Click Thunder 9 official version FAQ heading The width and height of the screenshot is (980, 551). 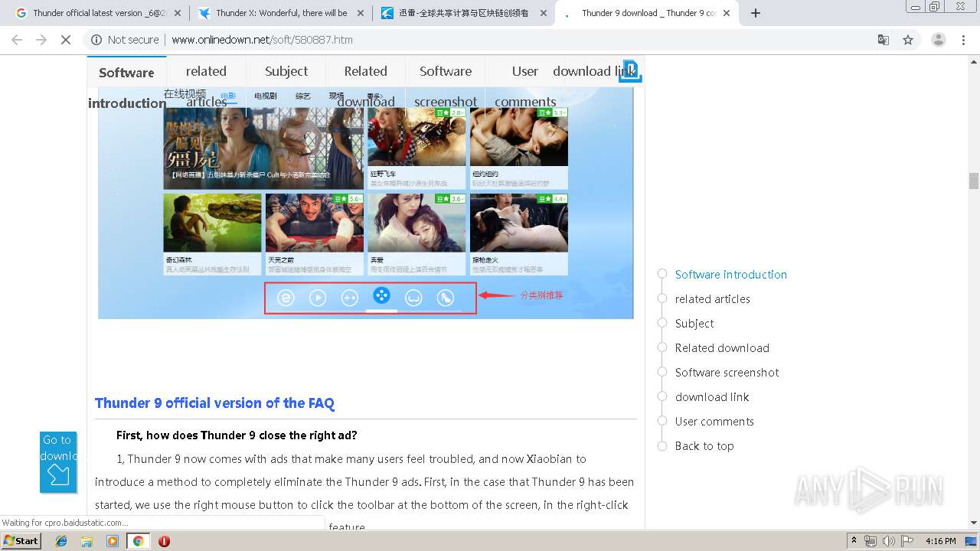[x=214, y=403]
